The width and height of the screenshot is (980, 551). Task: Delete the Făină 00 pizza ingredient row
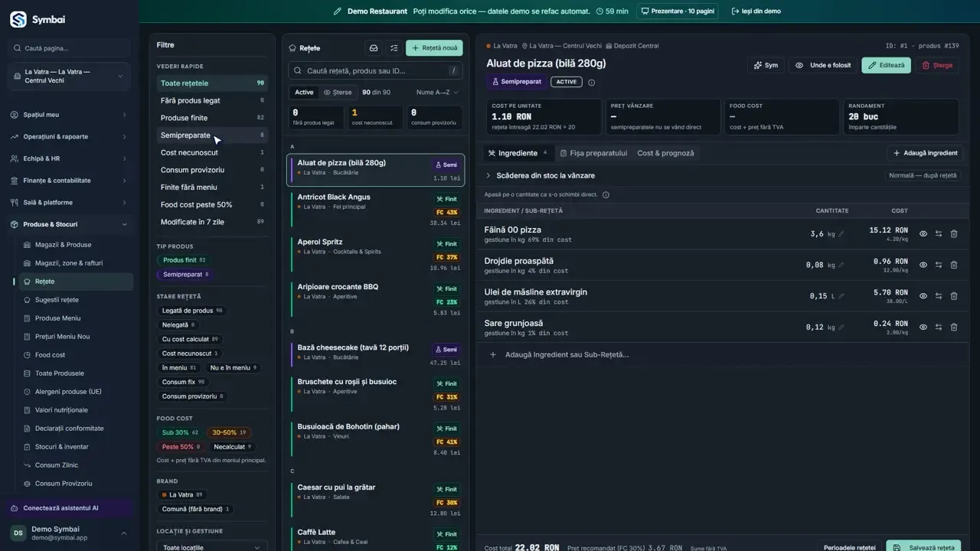pos(954,234)
